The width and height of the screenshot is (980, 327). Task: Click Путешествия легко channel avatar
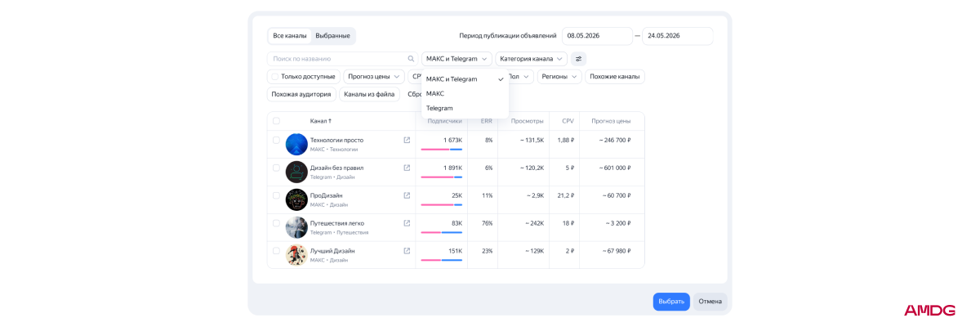pyautogui.click(x=296, y=228)
